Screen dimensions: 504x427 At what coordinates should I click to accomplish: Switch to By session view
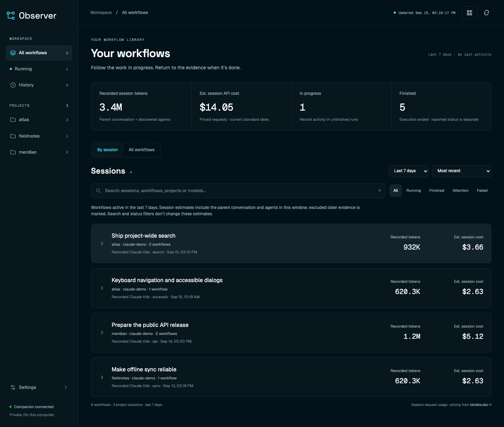click(107, 150)
